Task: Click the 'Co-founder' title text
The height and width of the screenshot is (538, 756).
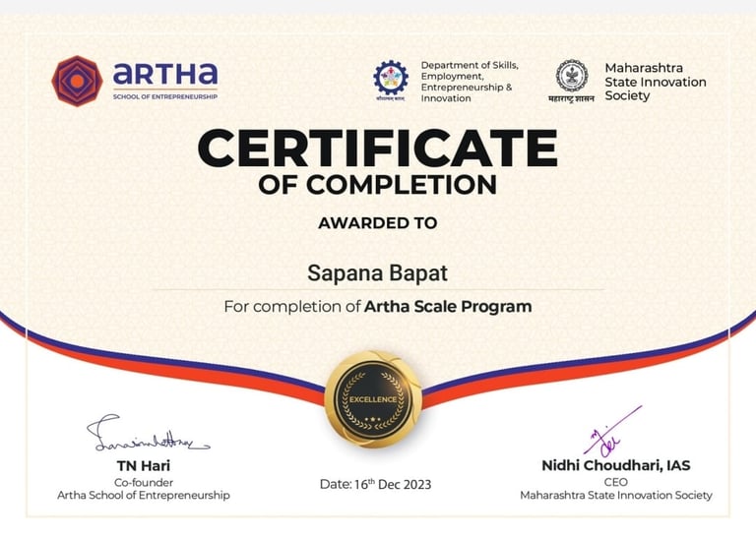Action: [x=144, y=483]
